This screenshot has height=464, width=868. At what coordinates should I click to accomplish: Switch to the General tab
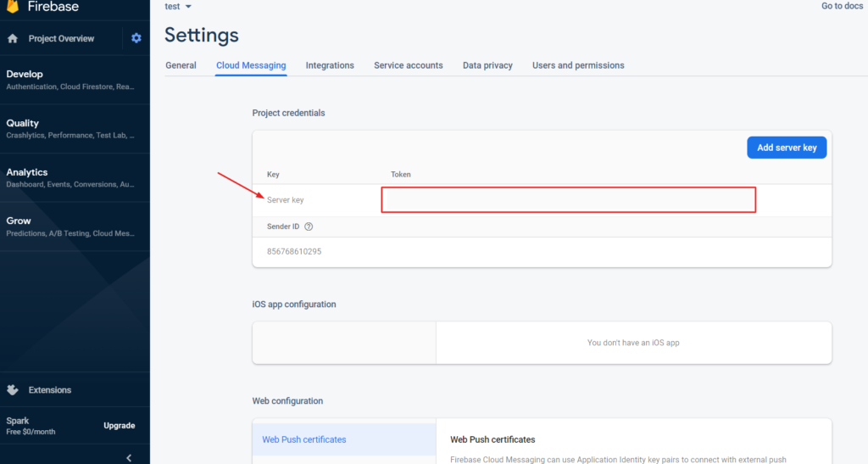click(181, 65)
